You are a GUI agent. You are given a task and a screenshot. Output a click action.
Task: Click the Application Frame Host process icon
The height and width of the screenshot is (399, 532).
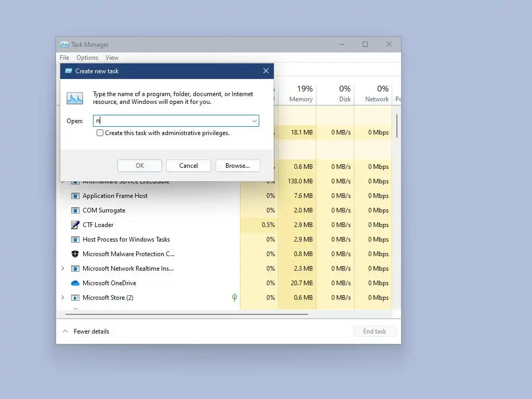coord(75,196)
